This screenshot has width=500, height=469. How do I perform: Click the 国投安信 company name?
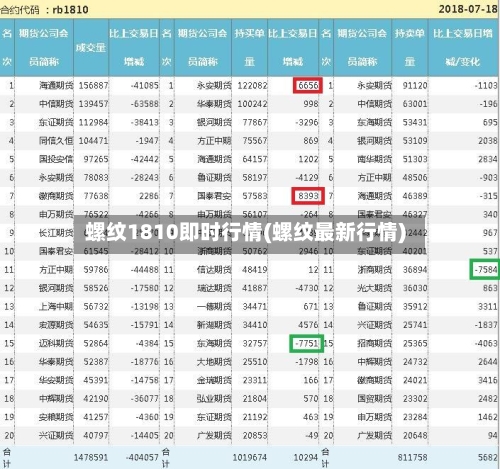56,159
